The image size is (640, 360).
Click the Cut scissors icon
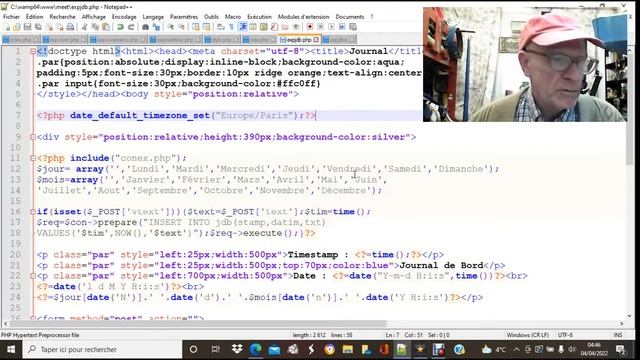84,27
